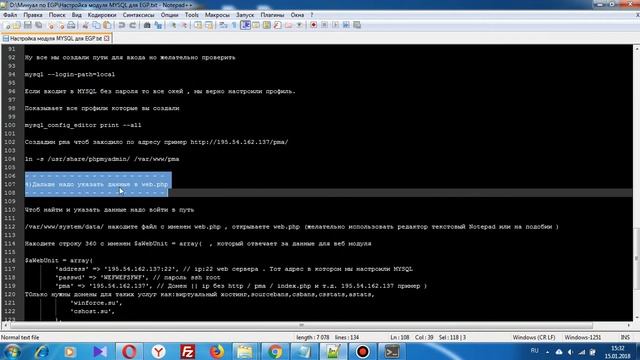Click the Ln : 108 position status field

(400, 338)
